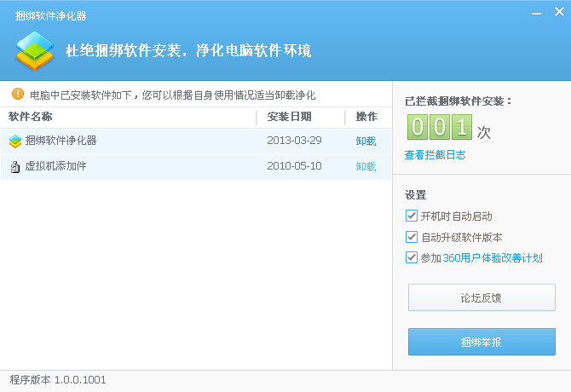Click 卸载 for 虚拟机添加件
The height and width of the screenshot is (392, 571).
coord(366,166)
